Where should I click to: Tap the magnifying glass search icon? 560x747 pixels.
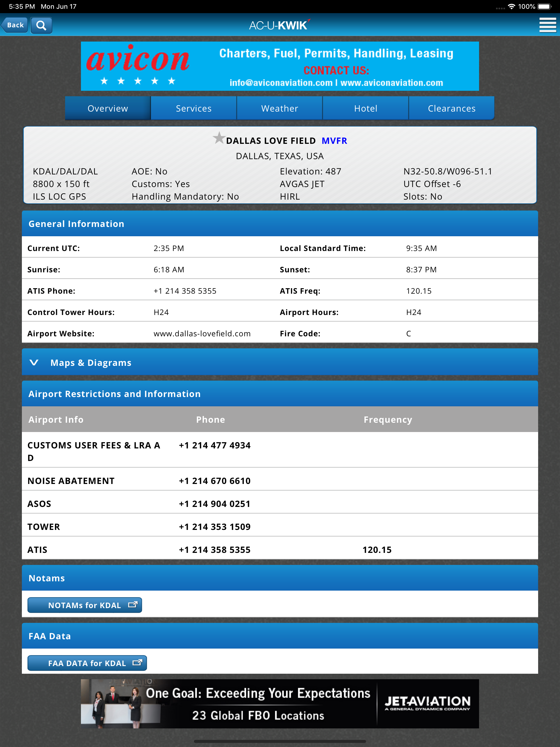(41, 25)
